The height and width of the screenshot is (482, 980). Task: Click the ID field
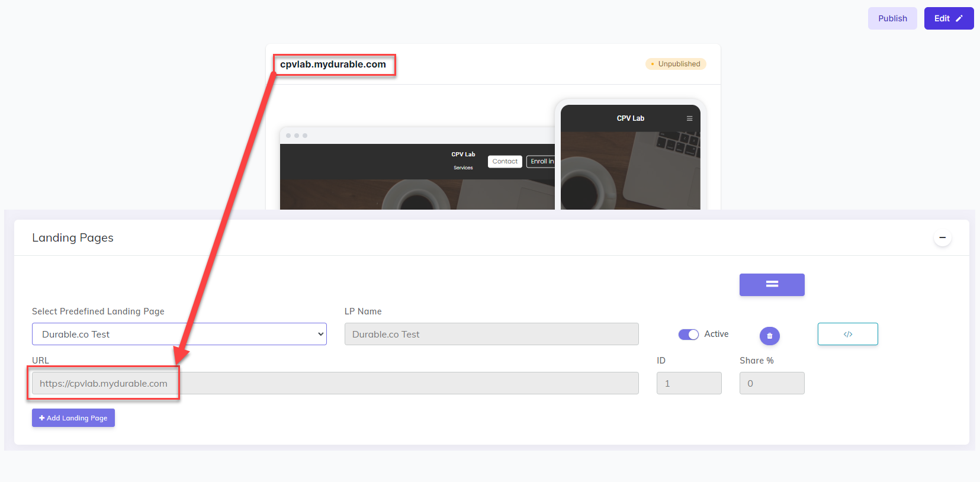click(689, 383)
